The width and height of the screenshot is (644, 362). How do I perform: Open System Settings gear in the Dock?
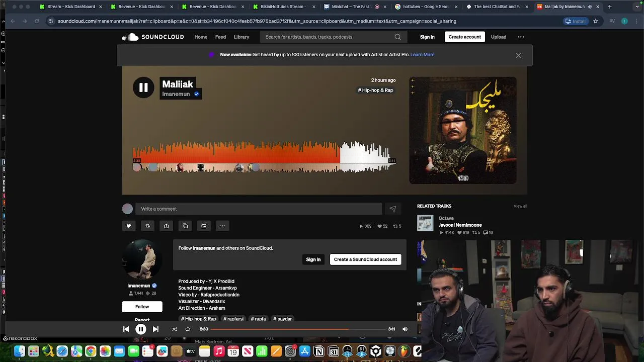pos(290,351)
